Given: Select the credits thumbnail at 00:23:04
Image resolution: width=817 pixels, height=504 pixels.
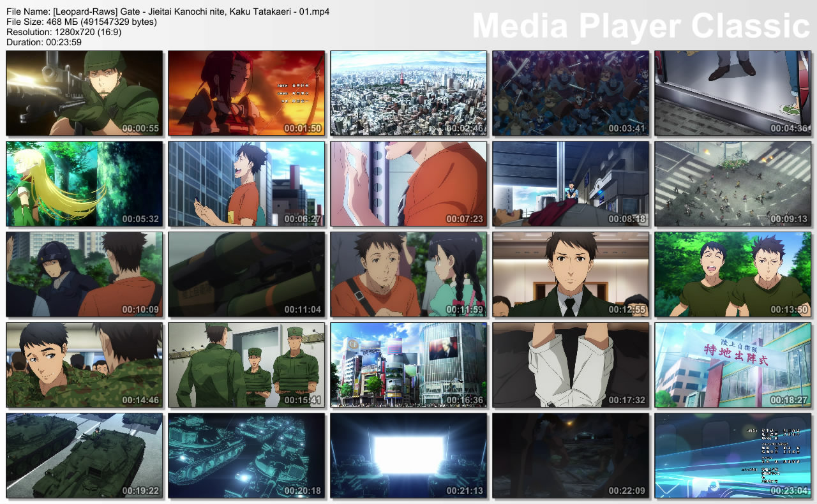Looking at the screenshot, I should [x=733, y=456].
